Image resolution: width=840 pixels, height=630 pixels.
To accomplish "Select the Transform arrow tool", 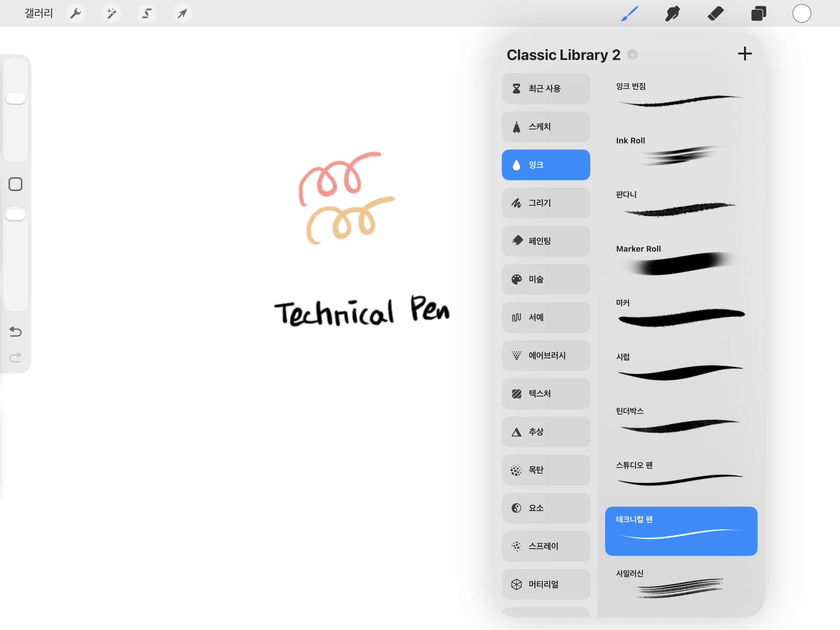I will pyautogui.click(x=182, y=14).
